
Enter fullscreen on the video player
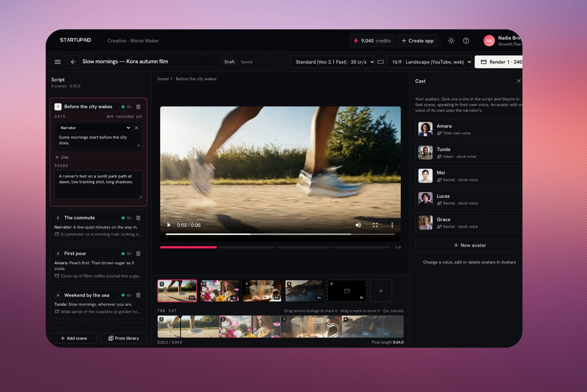coord(375,225)
